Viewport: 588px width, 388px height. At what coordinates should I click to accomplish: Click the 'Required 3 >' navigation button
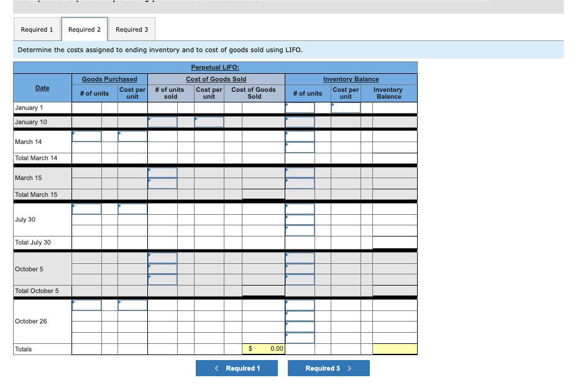click(328, 368)
